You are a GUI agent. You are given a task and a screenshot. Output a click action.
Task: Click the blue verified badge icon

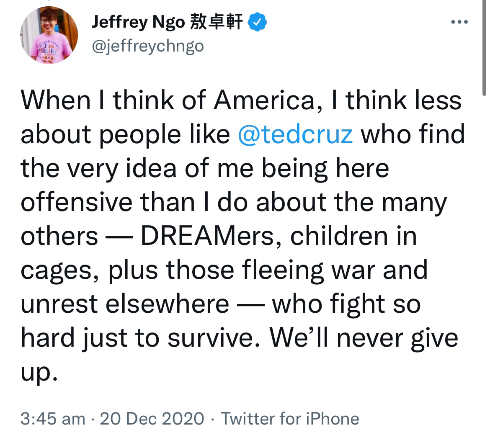pos(257,22)
